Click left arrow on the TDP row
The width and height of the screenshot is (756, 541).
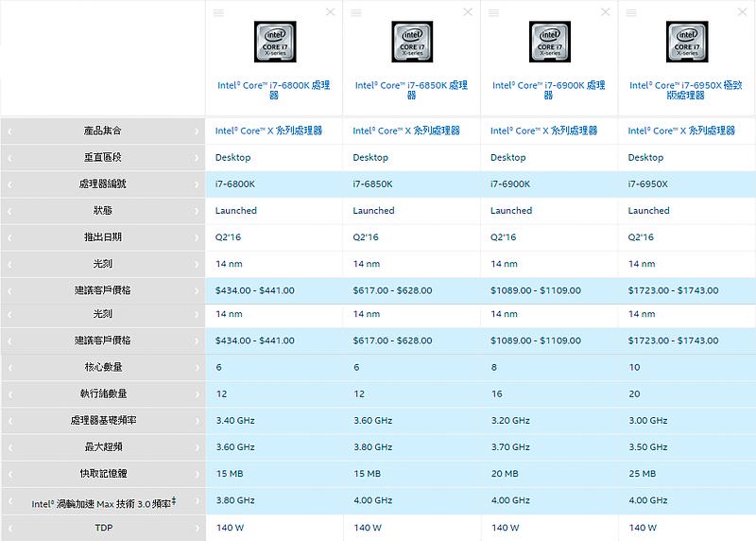(x=9, y=528)
